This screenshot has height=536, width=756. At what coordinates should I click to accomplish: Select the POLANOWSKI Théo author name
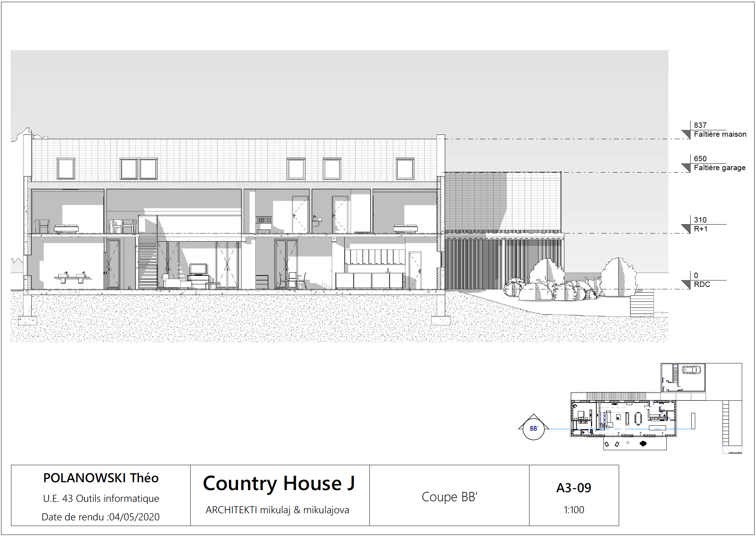coord(101,478)
